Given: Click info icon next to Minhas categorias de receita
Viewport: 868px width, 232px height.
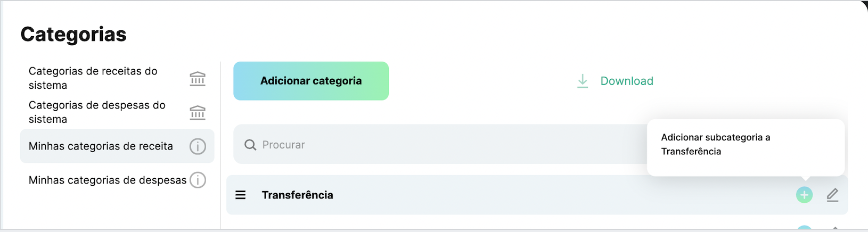Looking at the screenshot, I should click(198, 146).
